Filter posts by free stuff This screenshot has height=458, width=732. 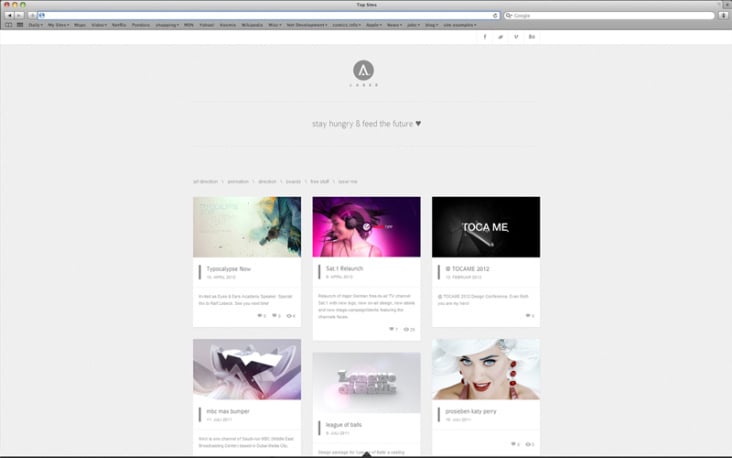[x=320, y=182]
